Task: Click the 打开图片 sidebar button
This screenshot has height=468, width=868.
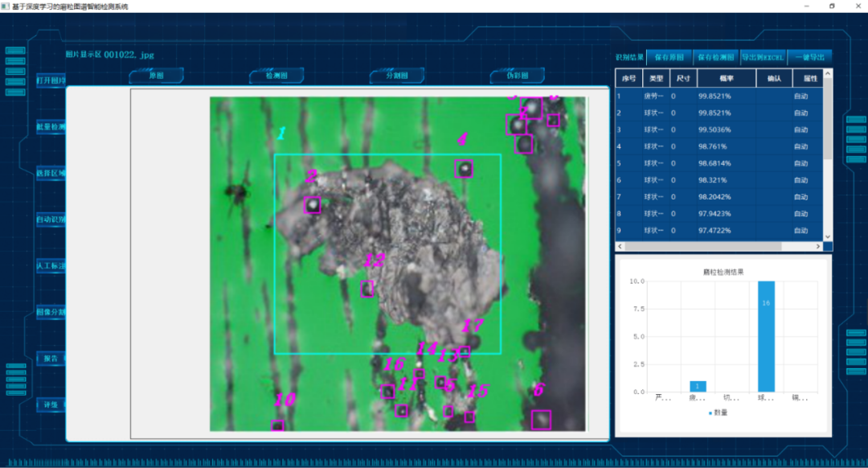Action: click(x=51, y=81)
